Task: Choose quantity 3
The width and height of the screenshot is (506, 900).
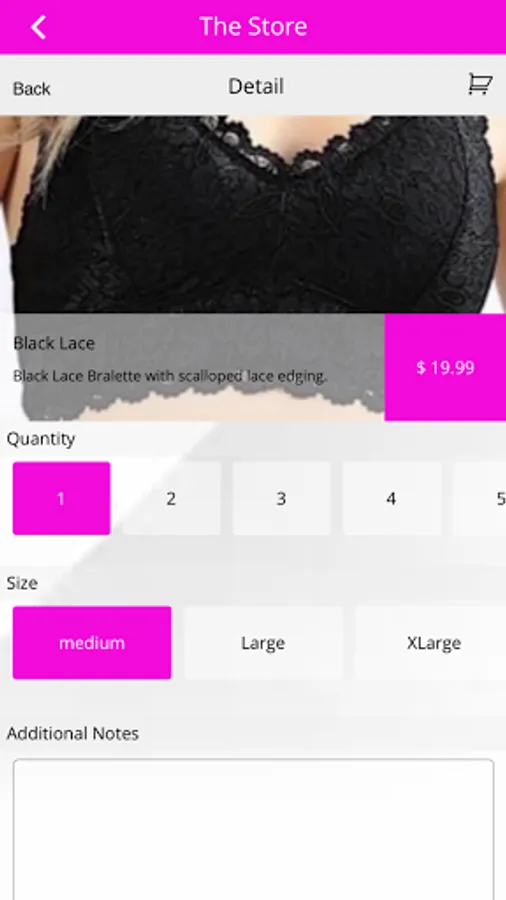Action: (281, 498)
